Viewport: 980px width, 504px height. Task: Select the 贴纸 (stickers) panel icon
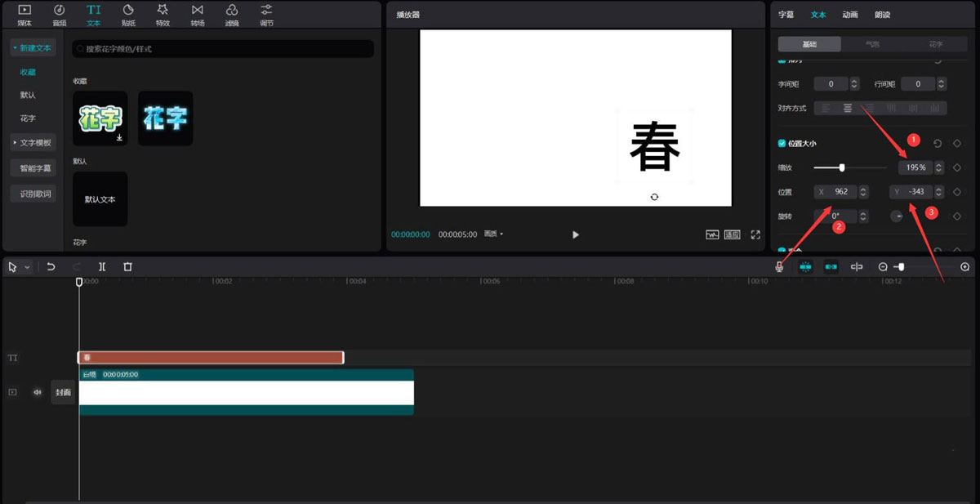tap(127, 12)
